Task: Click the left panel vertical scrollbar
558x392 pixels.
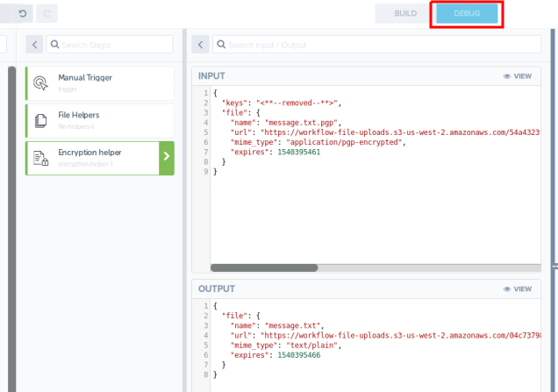Action: click(11, 219)
